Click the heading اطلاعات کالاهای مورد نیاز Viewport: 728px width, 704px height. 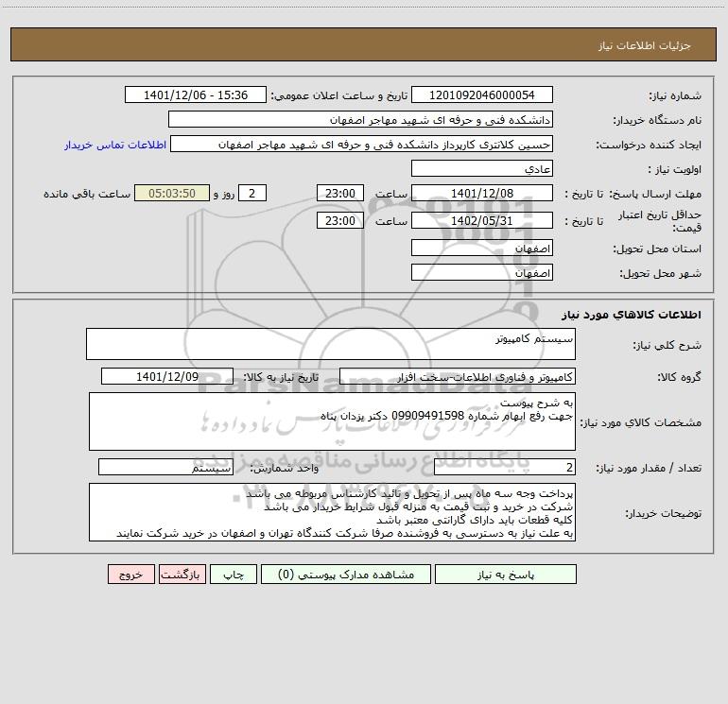(632, 315)
